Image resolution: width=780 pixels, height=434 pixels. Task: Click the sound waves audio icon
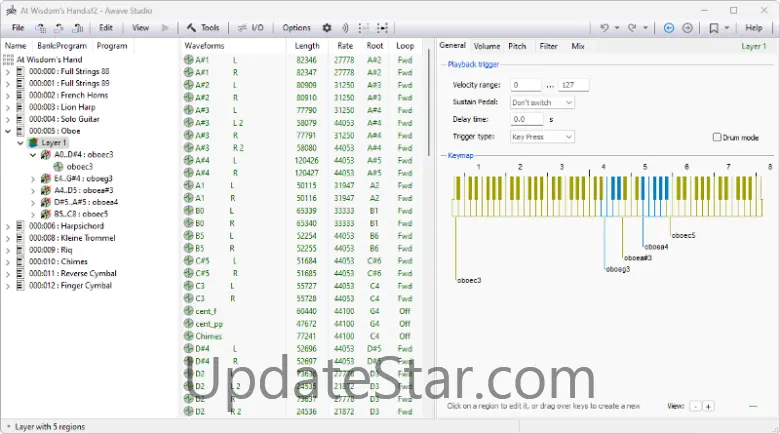(x=345, y=28)
